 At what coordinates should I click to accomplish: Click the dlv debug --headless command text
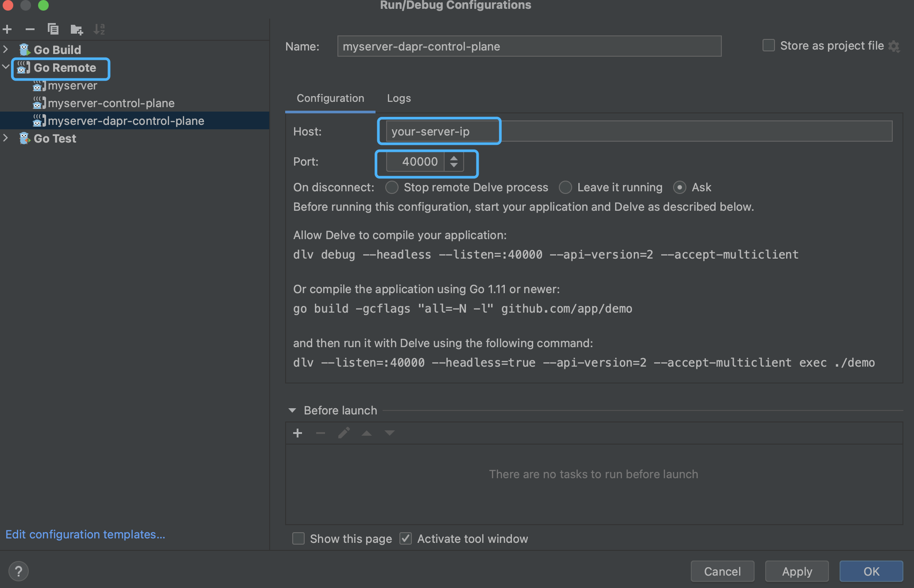point(546,255)
